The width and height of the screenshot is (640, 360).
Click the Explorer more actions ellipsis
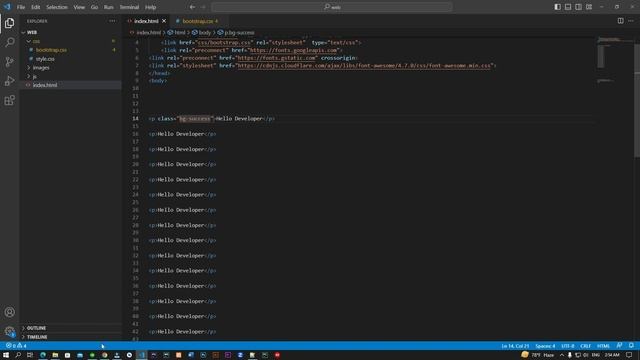pos(112,21)
